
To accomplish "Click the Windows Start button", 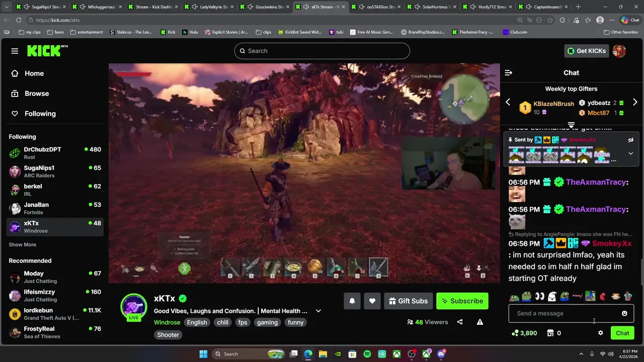I will pyautogui.click(x=203, y=354).
